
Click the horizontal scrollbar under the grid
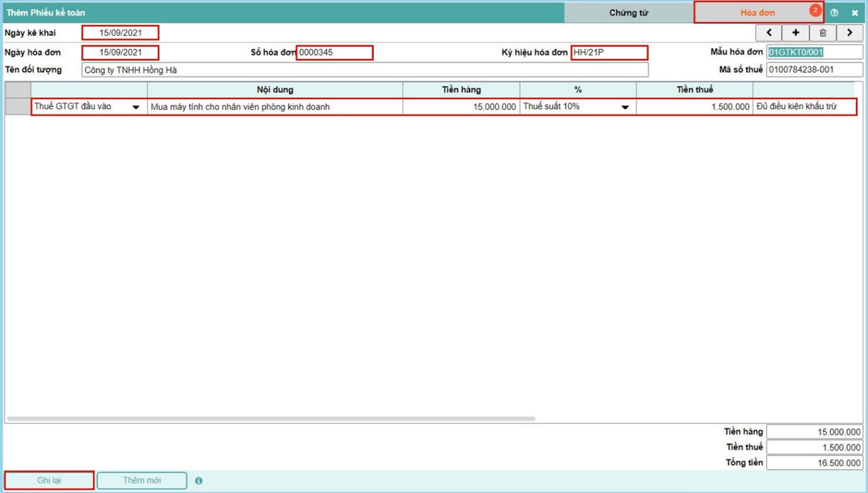point(271,418)
